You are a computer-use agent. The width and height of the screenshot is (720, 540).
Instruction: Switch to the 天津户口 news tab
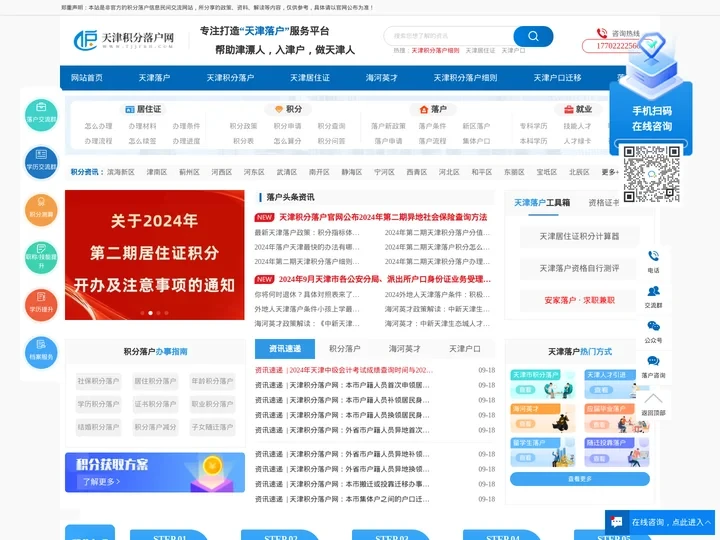click(465, 349)
